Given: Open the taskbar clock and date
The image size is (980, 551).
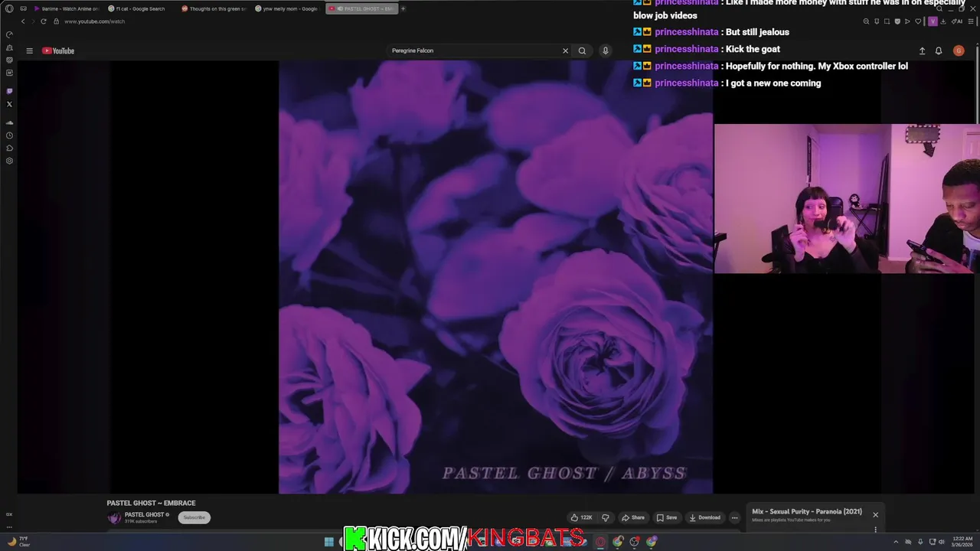Looking at the screenshot, I should tap(962, 542).
